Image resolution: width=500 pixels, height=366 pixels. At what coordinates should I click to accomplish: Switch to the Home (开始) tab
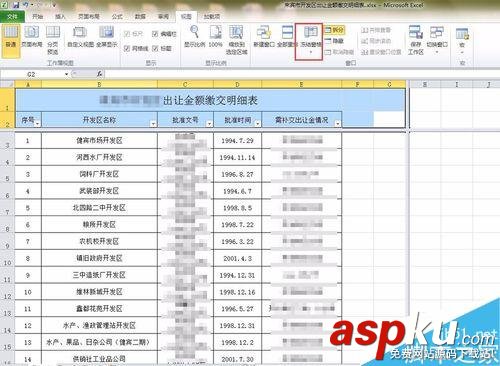[37, 16]
